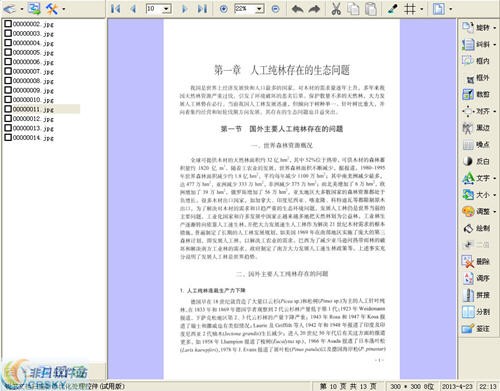Select file name 00000014.jpg in list
The image size is (500, 391).
tap(33, 137)
